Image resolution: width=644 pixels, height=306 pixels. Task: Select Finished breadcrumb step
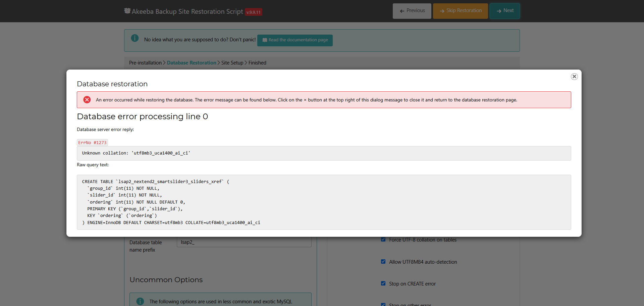(257, 63)
